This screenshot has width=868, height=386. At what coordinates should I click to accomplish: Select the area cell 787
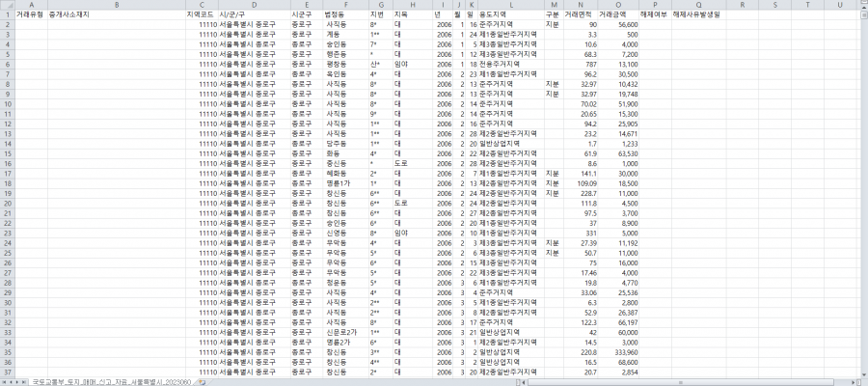581,65
